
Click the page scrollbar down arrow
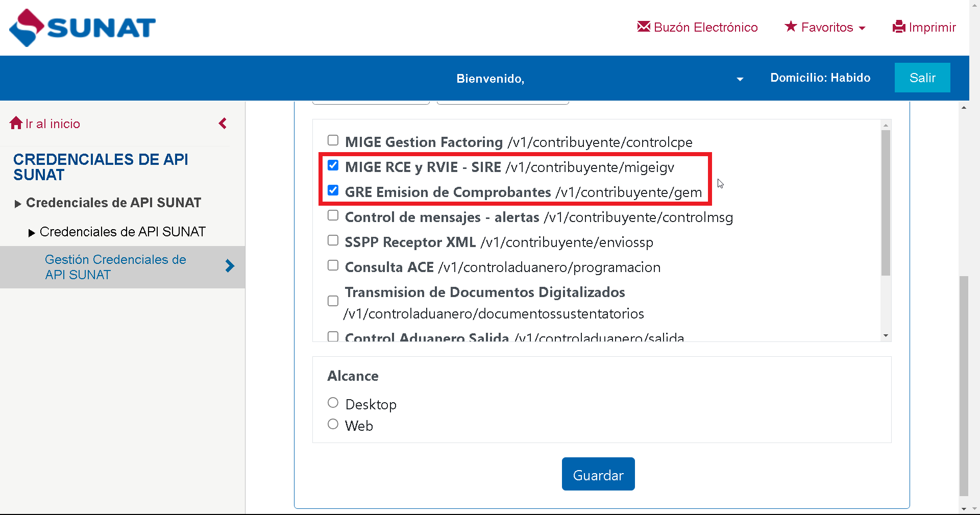click(x=964, y=509)
